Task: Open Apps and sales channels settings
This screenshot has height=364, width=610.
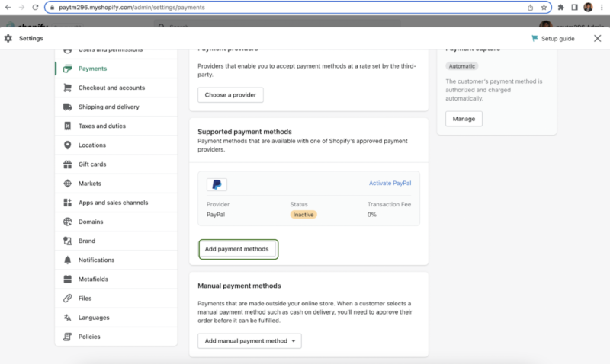Action: [116, 203]
